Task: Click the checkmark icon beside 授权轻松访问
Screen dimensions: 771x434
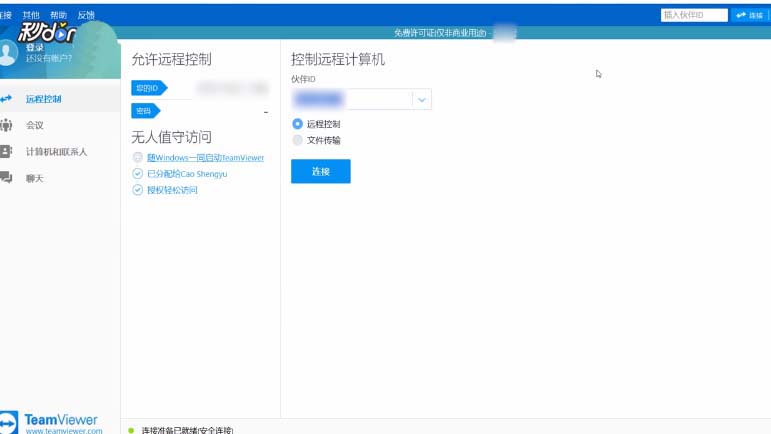Action: tap(137, 190)
